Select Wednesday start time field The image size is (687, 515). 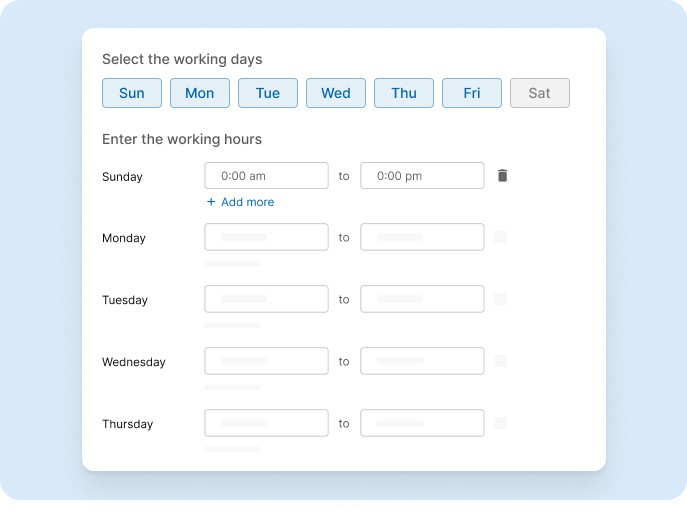pos(266,361)
